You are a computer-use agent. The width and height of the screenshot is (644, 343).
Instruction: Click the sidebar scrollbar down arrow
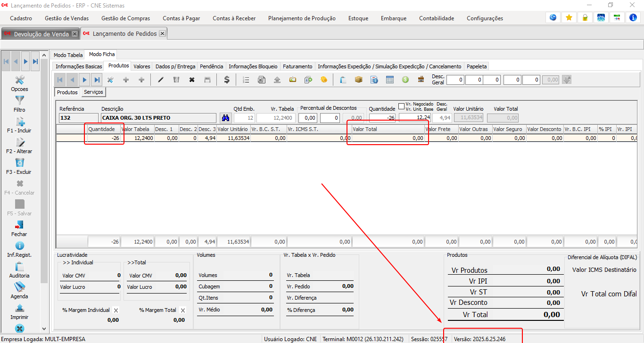pyautogui.click(x=44, y=328)
